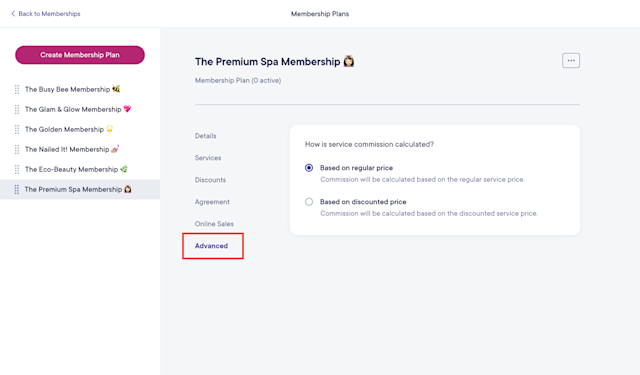
Task: Open The Eco-Beauty Membership plan
Action: [76, 169]
